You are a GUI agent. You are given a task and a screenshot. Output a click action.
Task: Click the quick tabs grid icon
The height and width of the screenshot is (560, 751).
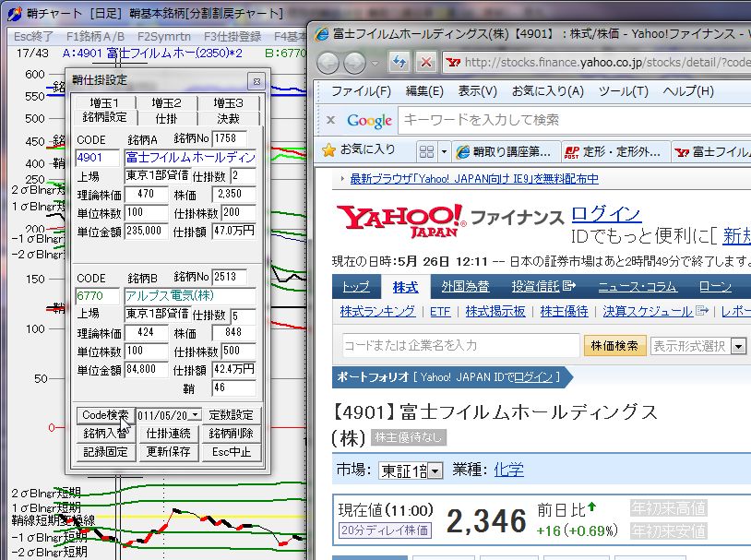[426, 152]
